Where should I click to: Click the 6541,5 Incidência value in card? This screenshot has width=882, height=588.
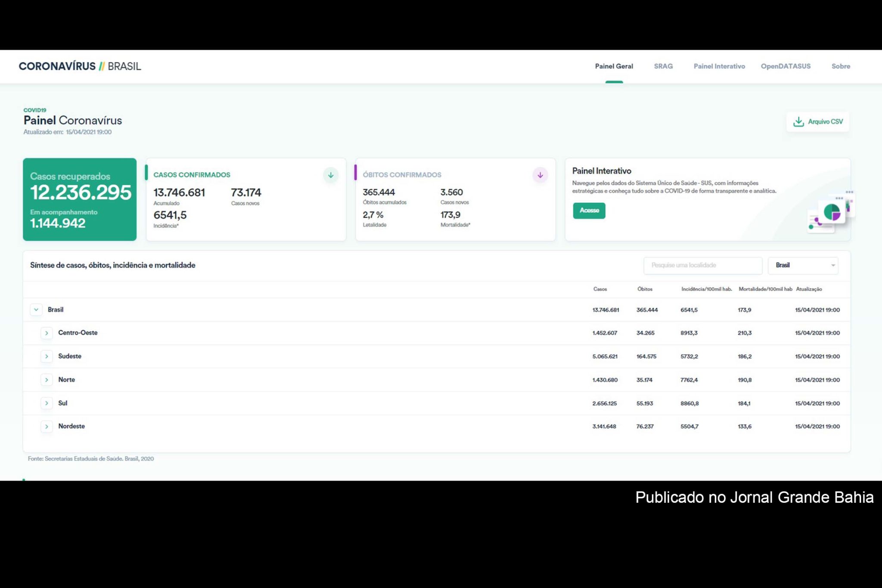(x=170, y=215)
